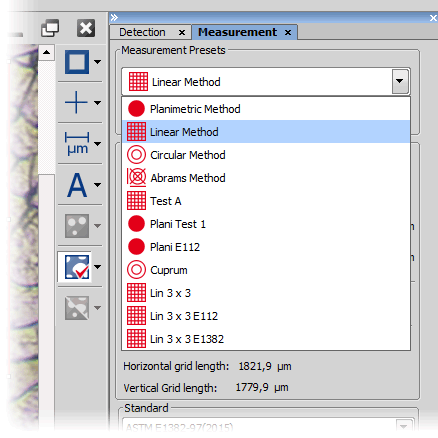Open dropdown arrow next to text tool
438x438 pixels.
[x=98, y=185]
